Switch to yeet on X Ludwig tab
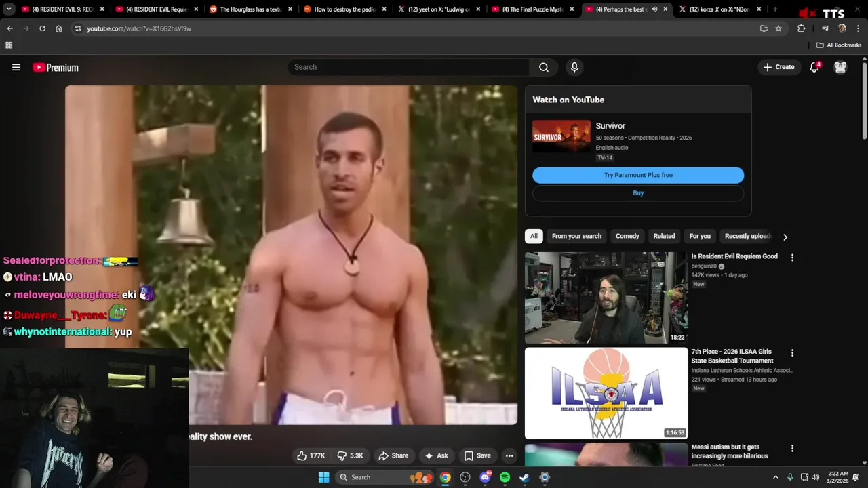Screen dimensions: 868x488 438,9
